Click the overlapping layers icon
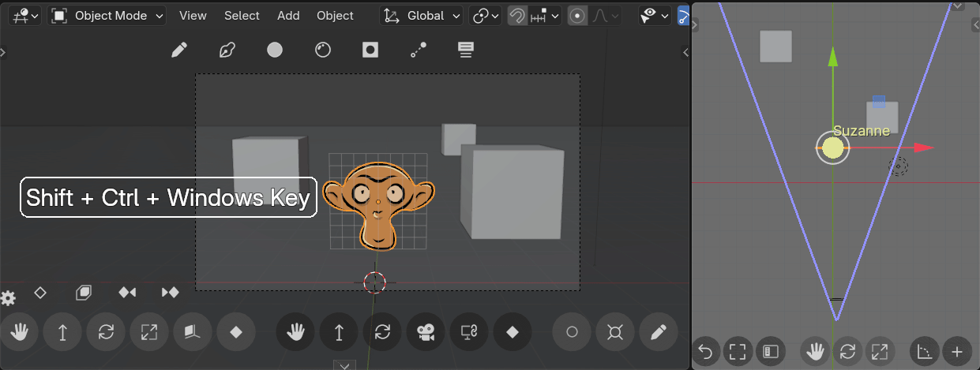This screenshot has height=370, width=980. tap(84, 293)
